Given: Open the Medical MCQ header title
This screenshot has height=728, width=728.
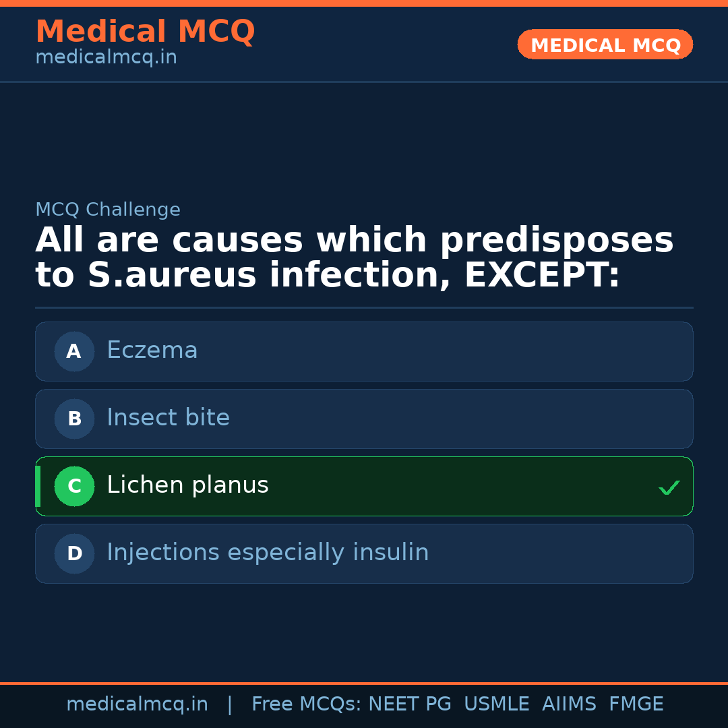Looking at the screenshot, I should click(145, 32).
